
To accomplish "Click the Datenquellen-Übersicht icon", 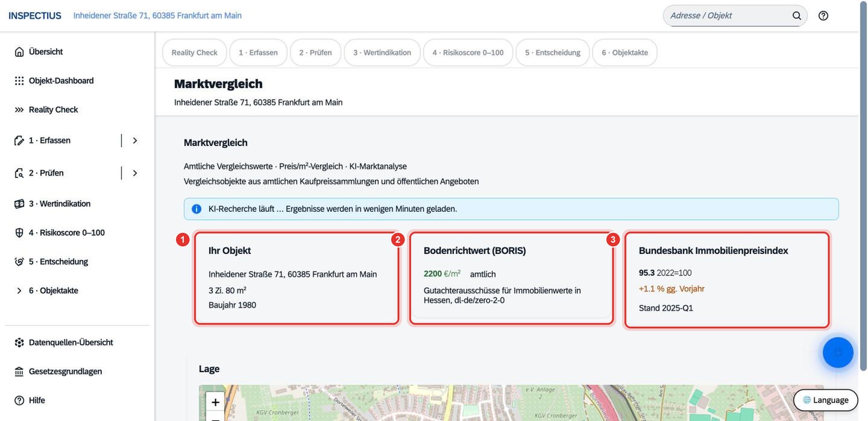I will (19, 343).
